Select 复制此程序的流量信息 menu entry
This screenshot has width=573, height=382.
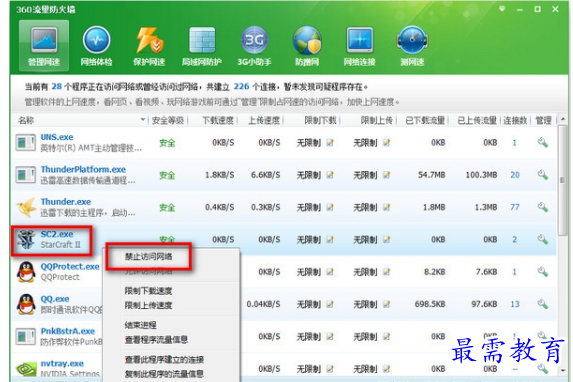[x=164, y=374]
